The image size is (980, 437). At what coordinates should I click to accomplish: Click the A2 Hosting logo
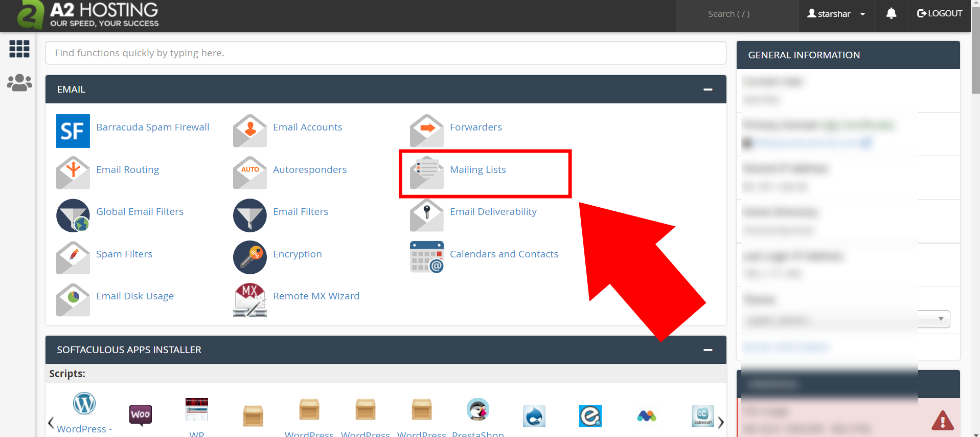tap(88, 15)
